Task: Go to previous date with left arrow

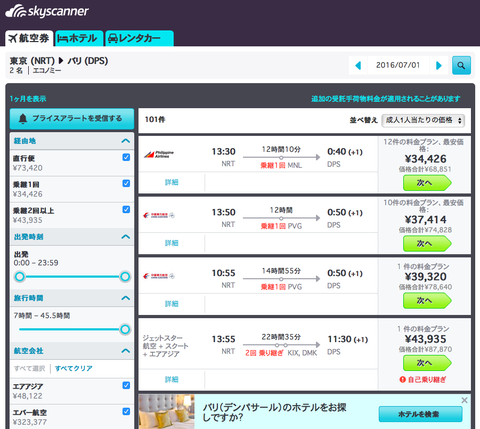Action: click(358, 65)
